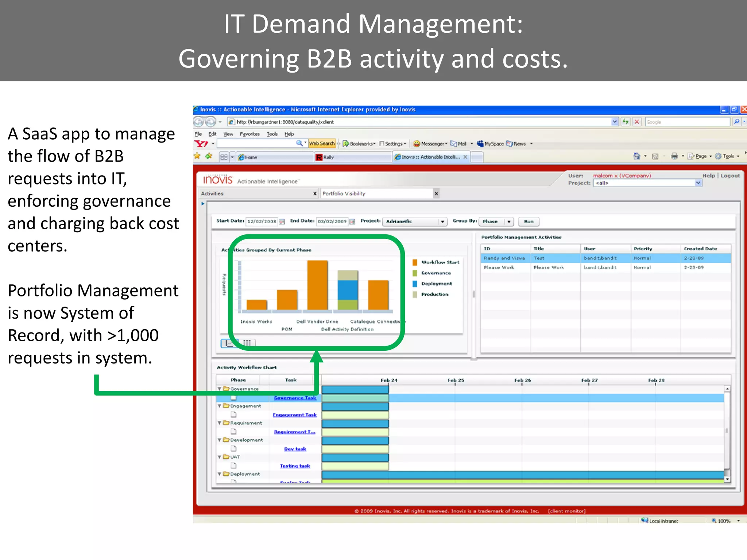Switch to the chart view icon
Image resolution: width=747 pixels, height=560 pixels.
point(229,343)
